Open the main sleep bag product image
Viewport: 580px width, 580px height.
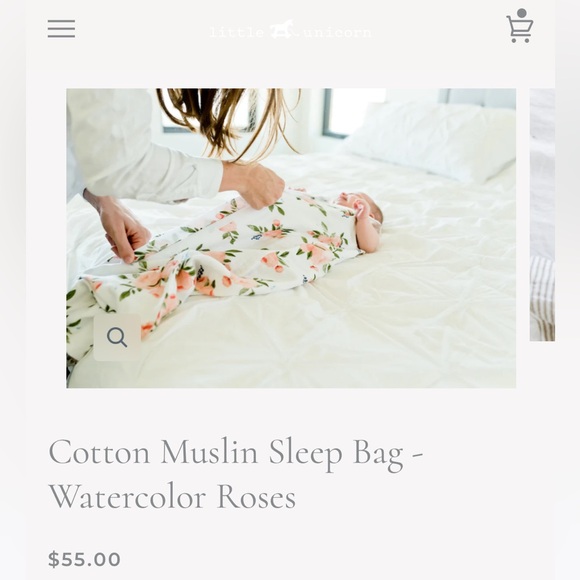pyautogui.click(x=291, y=238)
